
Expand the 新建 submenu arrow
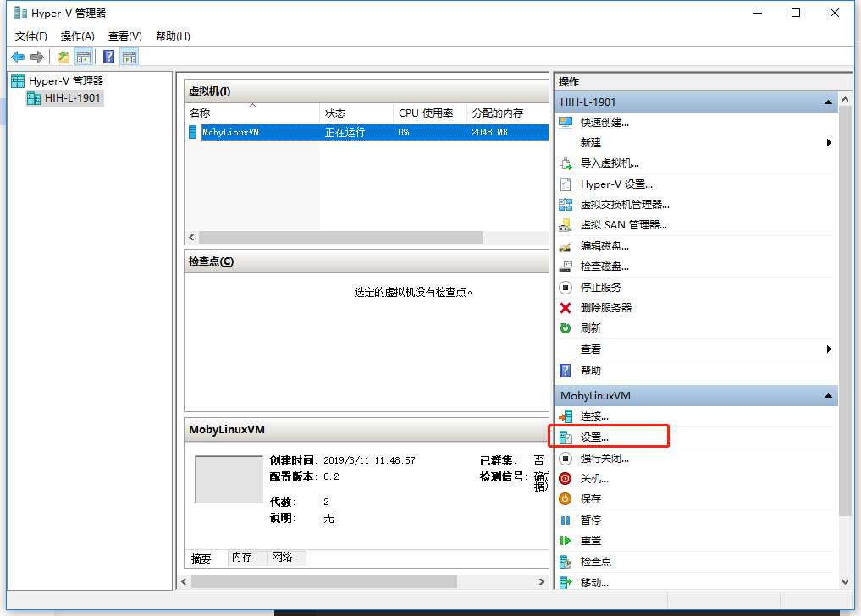click(x=829, y=143)
